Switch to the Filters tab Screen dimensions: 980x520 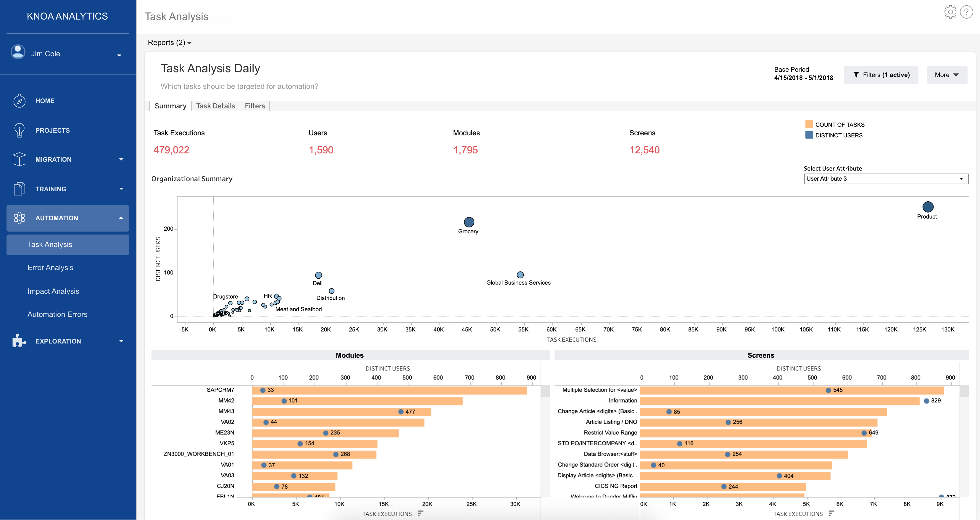254,106
